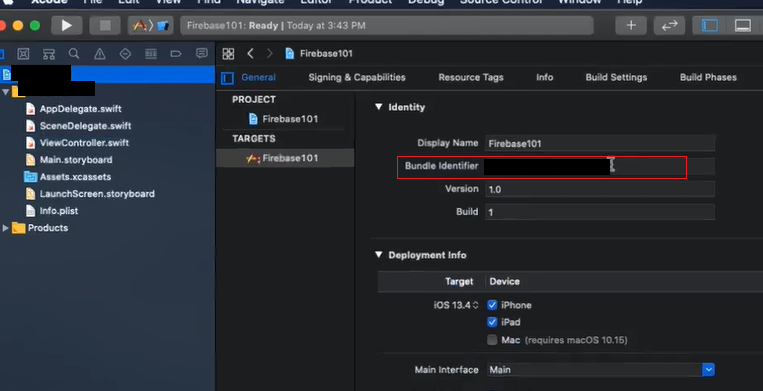Screen dimensions: 763x391
Task: Collapse the Deployment Info section
Action: click(379, 255)
